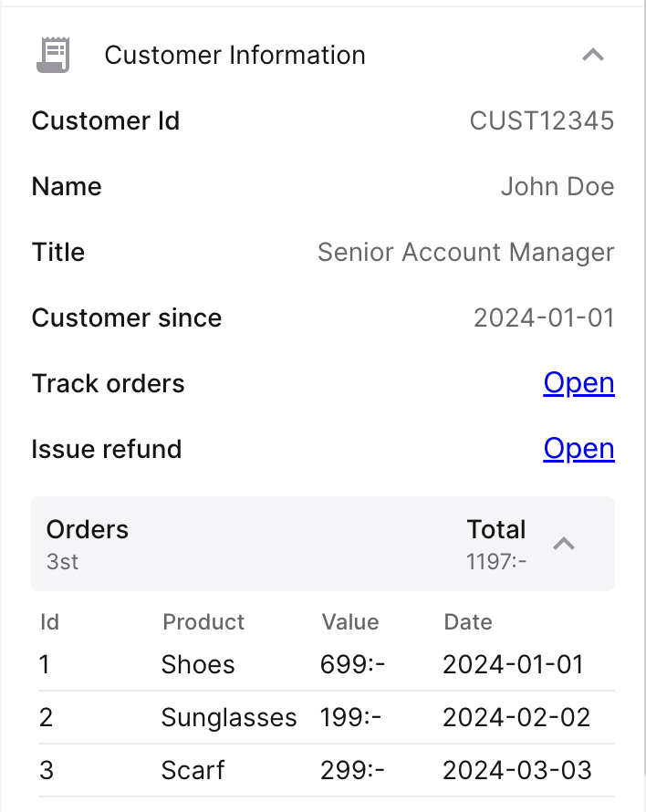Click the 2024-03-03 order date
The width and height of the screenshot is (646, 812).
click(516, 770)
